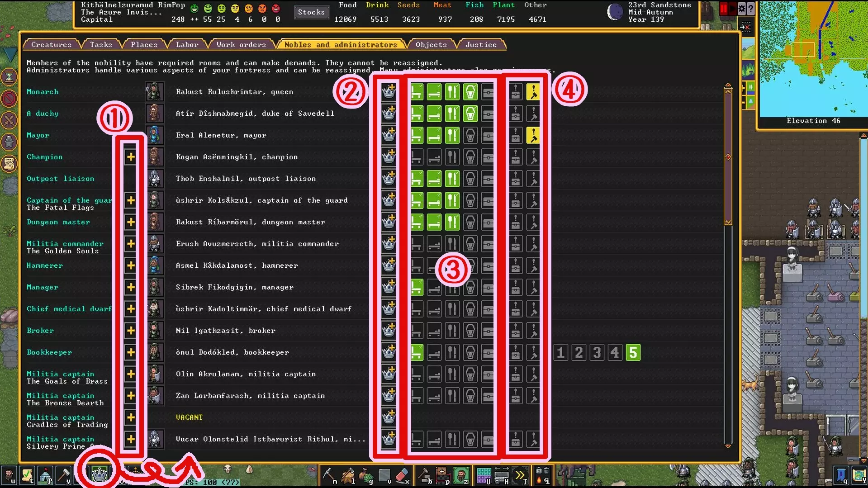This screenshot has height=488, width=868.
Task: Click the Stocks button
Action: [311, 12]
